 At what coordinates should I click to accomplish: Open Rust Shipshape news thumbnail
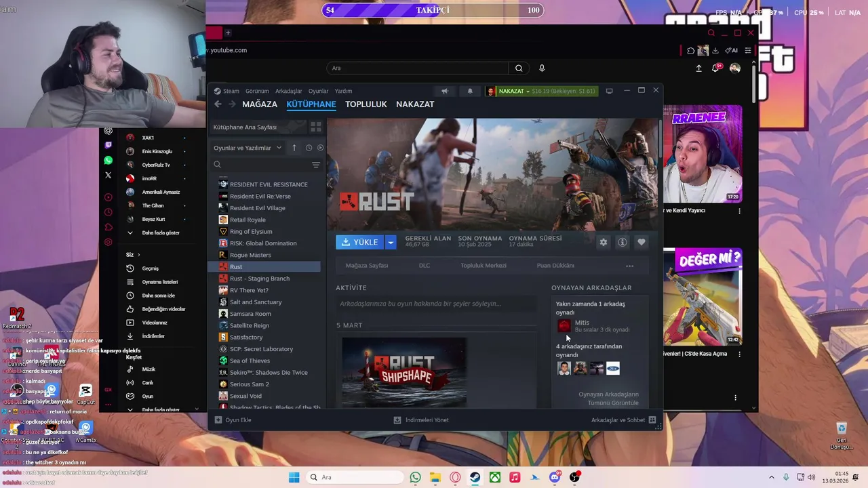(x=404, y=371)
